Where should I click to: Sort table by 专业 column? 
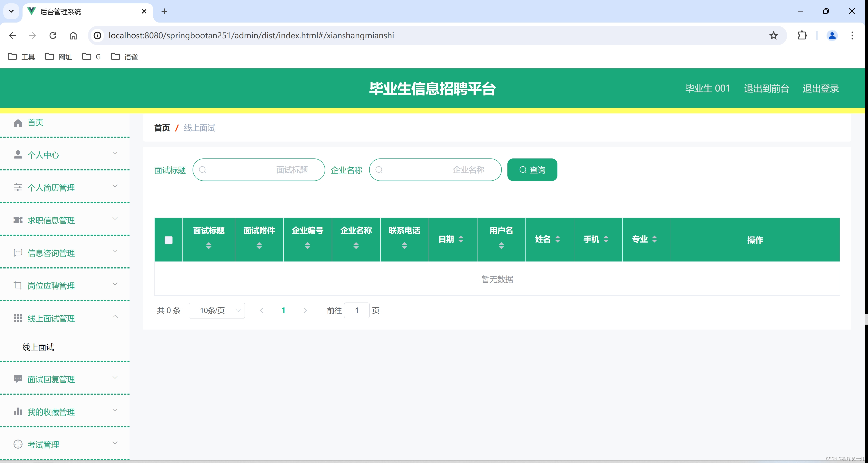coord(655,239)
